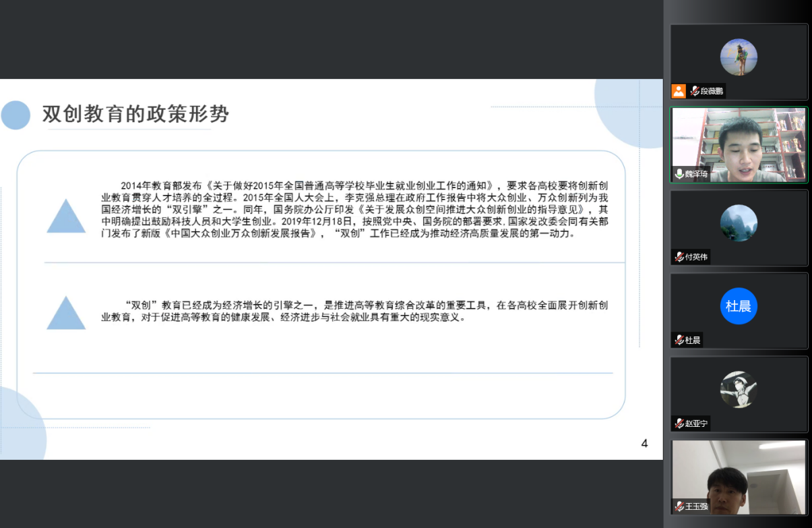This screenshot has width=812, height=528.
Task: Unmute 付英伟 by clicking the mic icon
Action: pos(678,257)
